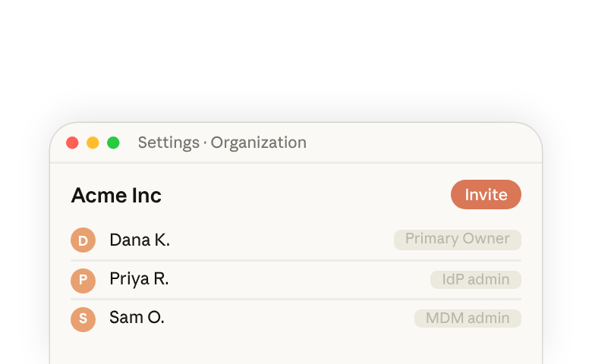Close the window with red button
The height and width of the screenshot is (364, 592).
(73, 143)
